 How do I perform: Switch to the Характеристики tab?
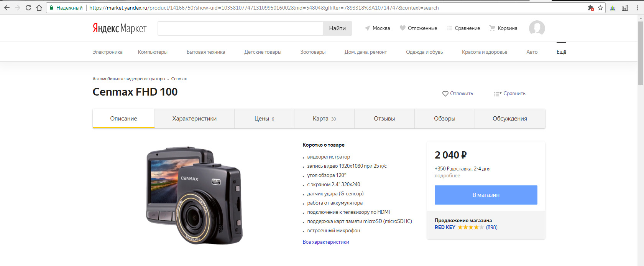click(x=194, y=119)
